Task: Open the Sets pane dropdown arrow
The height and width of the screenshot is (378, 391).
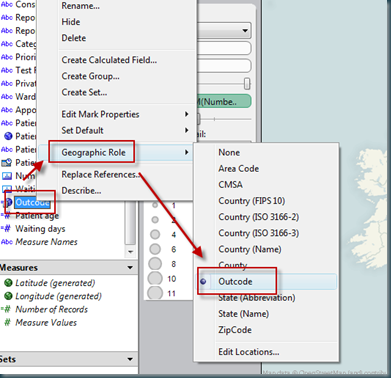Action: (130, 359)
